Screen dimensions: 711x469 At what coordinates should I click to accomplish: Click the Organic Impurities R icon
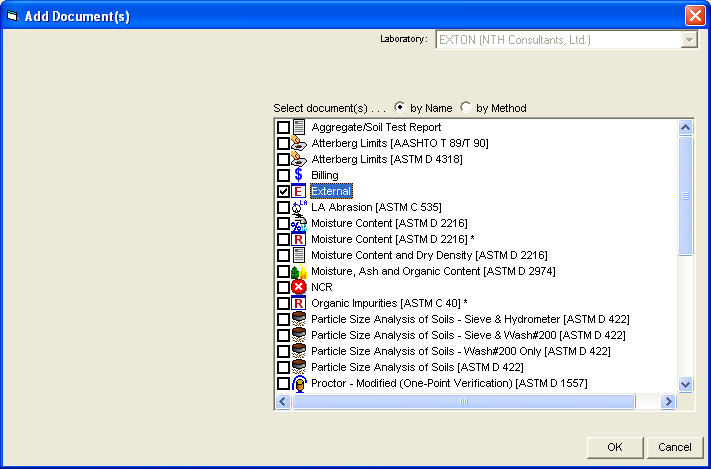point(298,303)
